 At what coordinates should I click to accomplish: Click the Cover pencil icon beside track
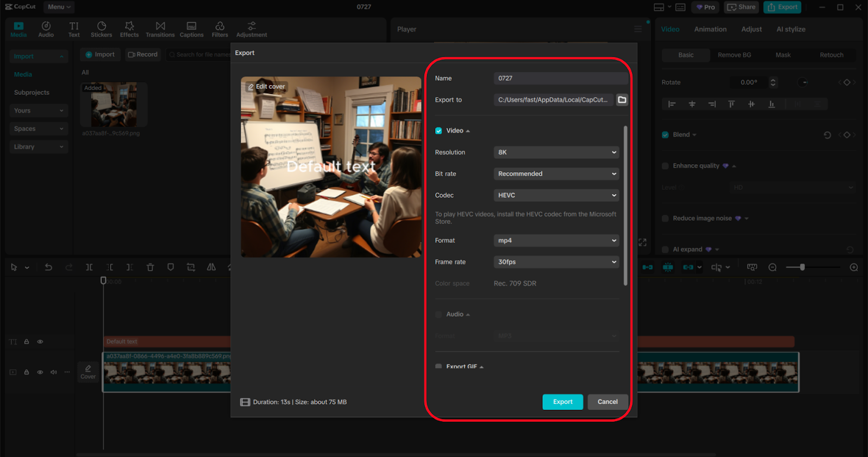pos(88,371)
